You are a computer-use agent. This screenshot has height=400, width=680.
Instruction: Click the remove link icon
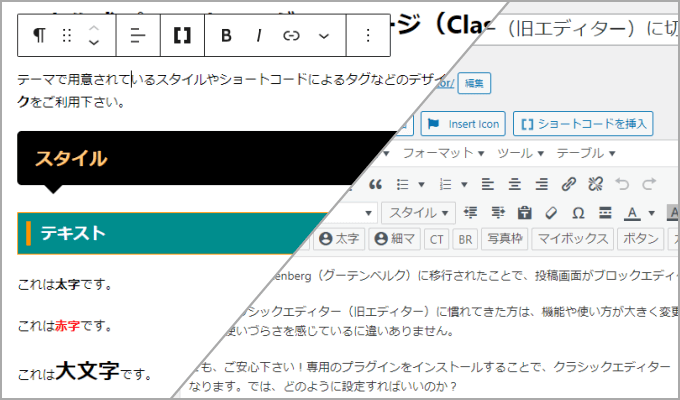[595, 184]
